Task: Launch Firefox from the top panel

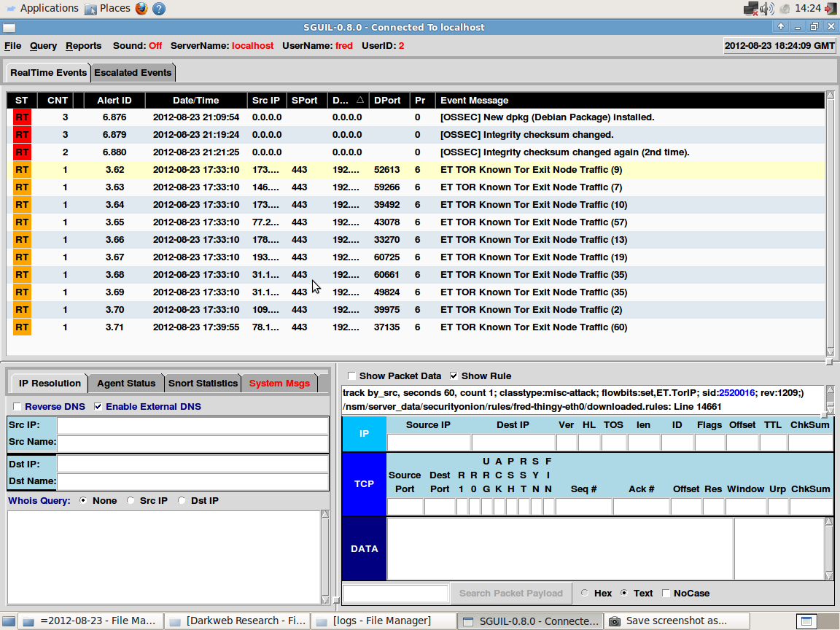Action: point(141,9)
